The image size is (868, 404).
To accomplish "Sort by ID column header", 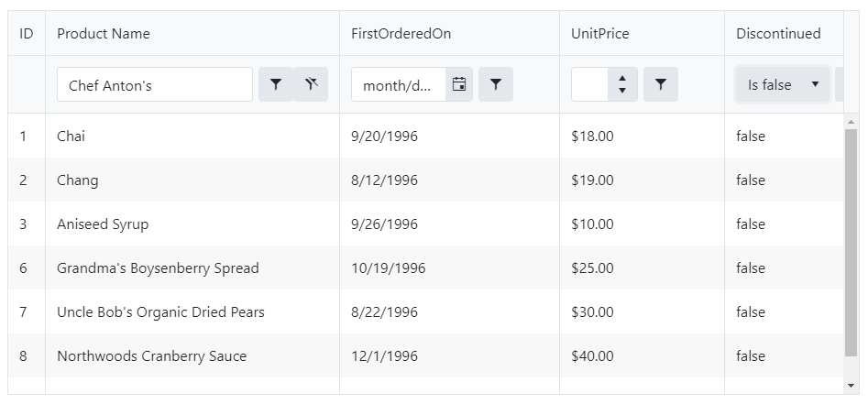I will point(27,33).
